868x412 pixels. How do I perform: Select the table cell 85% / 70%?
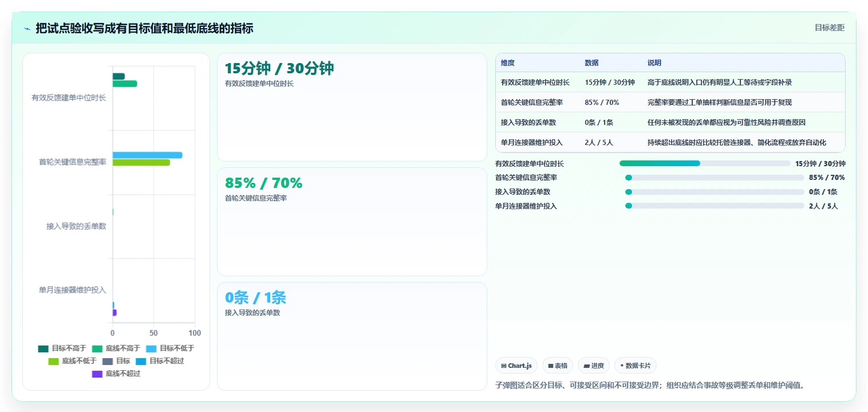pyautogui.click(x=602, y=103)
